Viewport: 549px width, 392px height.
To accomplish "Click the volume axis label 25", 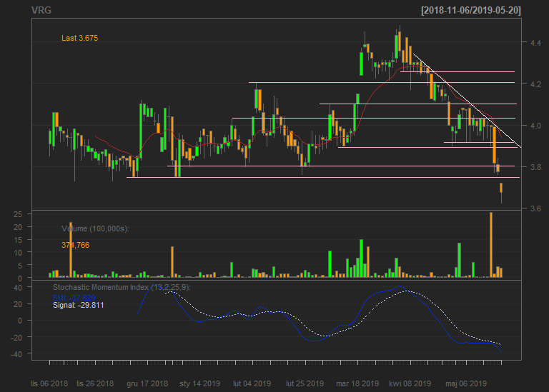I will point(18,214).
